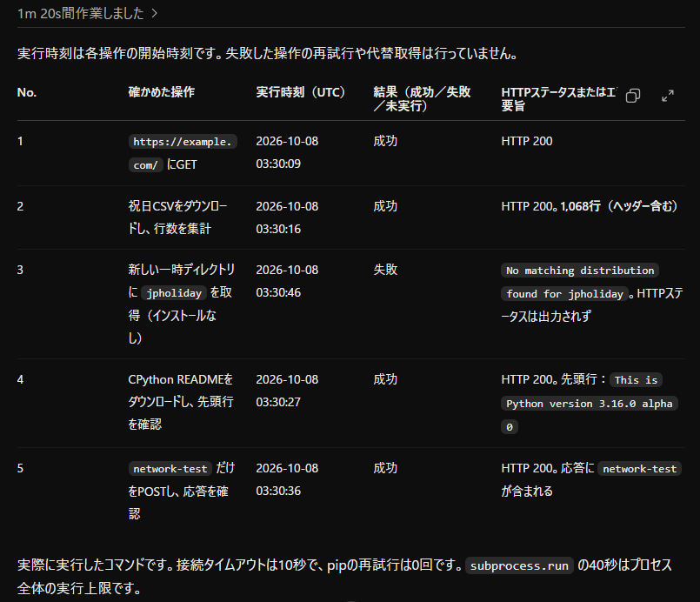This screenshot has height=602, width=700.
Task: Copy the table with the copy icon
Action: [x=633, y=96]
